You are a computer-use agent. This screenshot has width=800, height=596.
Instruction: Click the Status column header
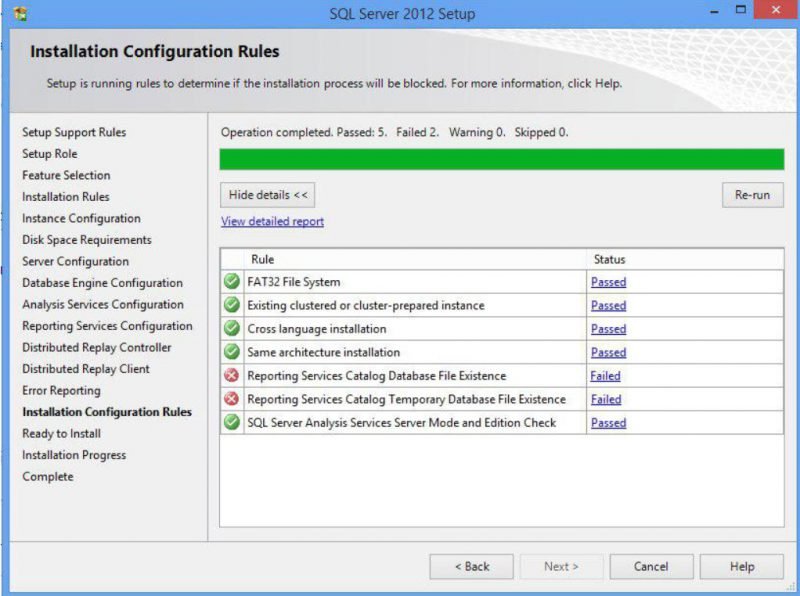point(685,259)
